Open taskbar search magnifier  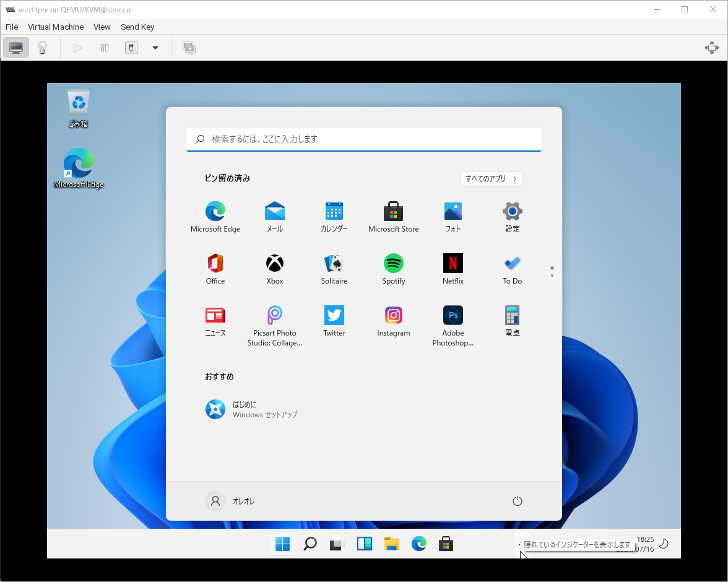(x=310, y=544)
